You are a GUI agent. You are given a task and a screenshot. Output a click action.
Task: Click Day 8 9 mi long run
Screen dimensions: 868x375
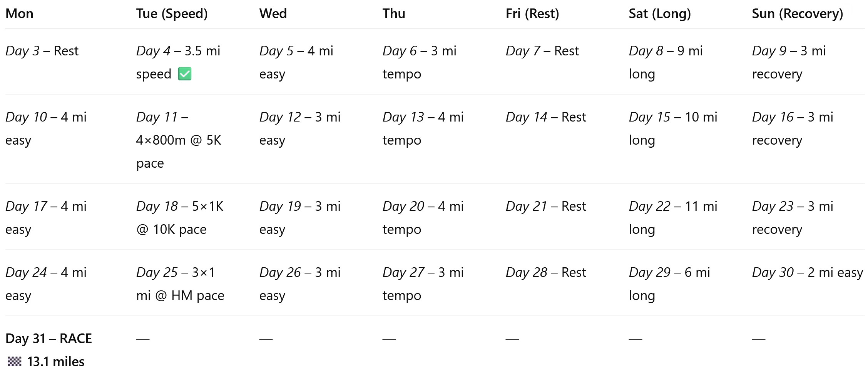pyautogui.click(x=666, y=62)
